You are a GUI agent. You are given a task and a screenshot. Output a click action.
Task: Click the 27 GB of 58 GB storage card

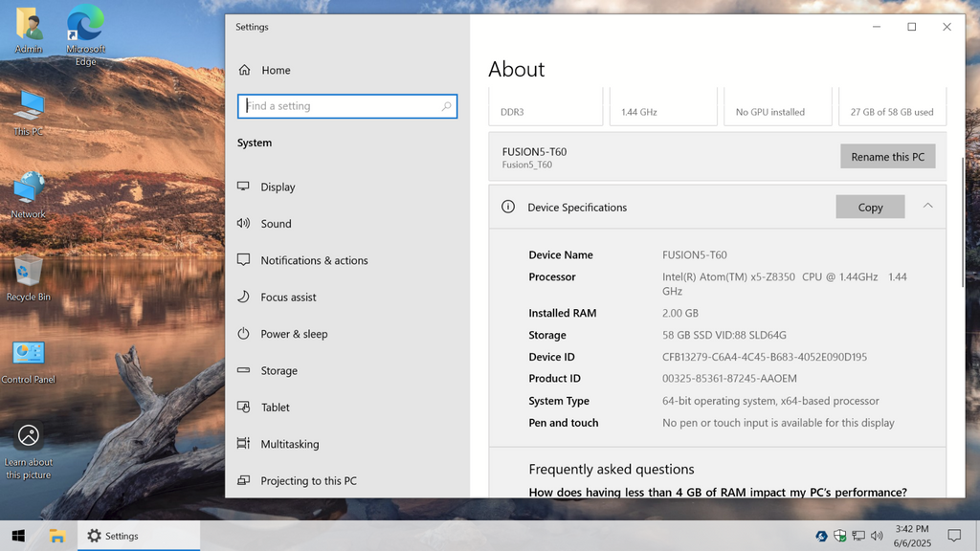click(x=892, y=107)
